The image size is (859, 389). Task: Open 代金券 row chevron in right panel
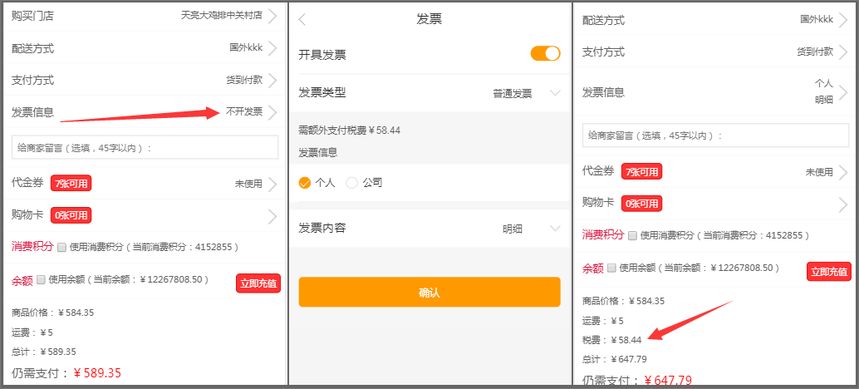(x=843, y=172)
